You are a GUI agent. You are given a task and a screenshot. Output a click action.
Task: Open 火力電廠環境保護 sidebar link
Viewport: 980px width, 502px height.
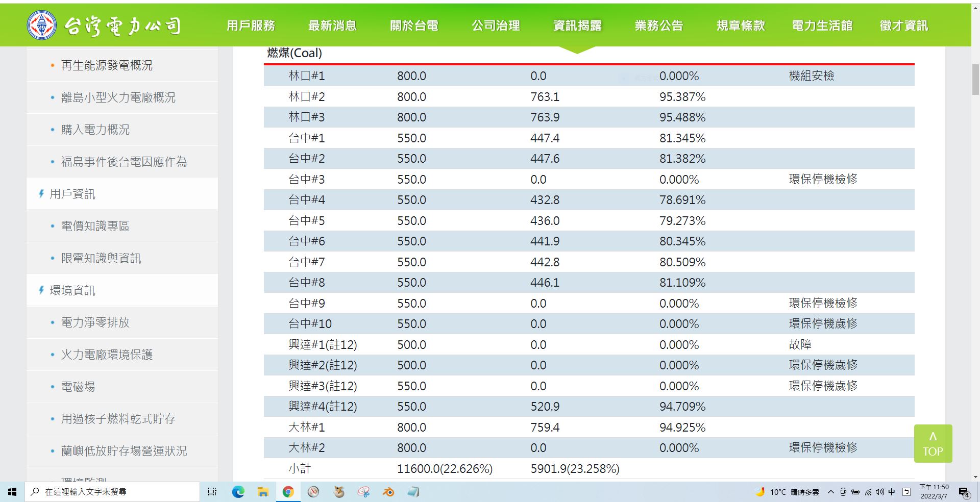pyautogui.click(x=107, y=355)
